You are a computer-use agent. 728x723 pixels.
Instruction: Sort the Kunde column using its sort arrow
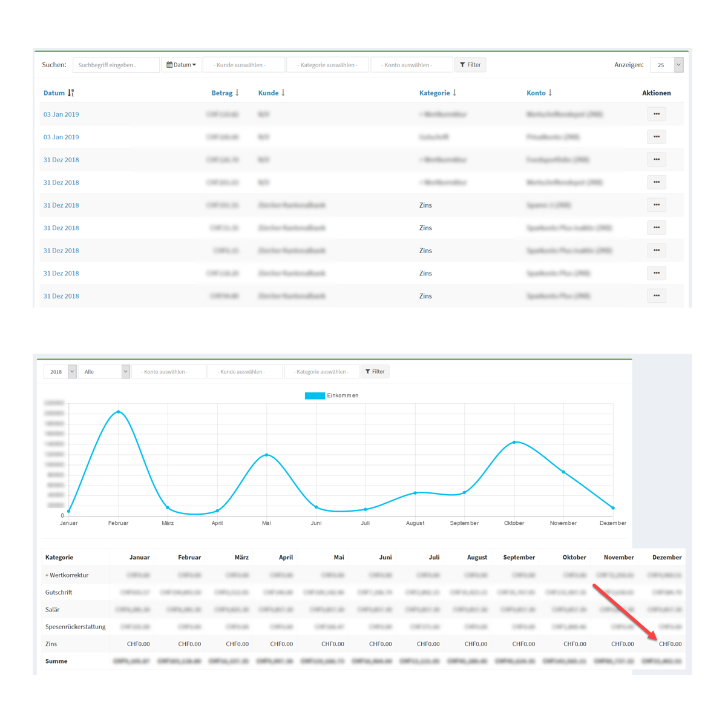click(283, 93)
